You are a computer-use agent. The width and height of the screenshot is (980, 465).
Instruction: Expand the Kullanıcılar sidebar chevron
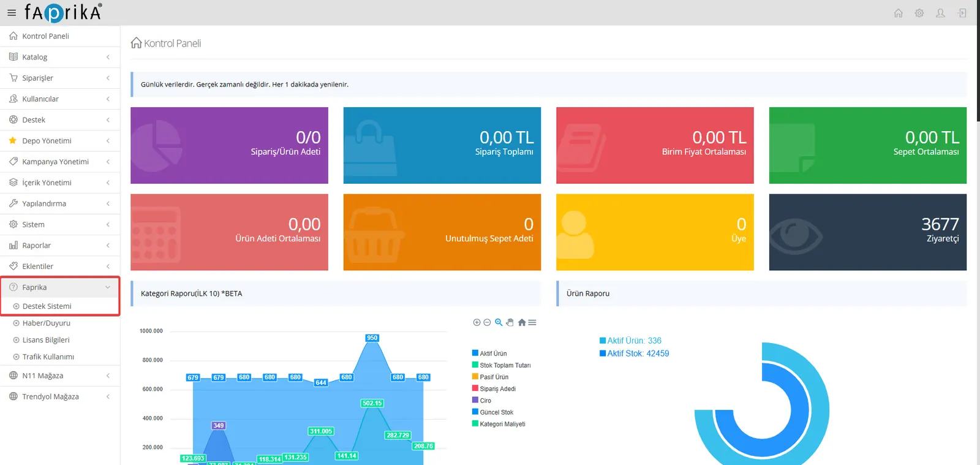coord(108,99)
